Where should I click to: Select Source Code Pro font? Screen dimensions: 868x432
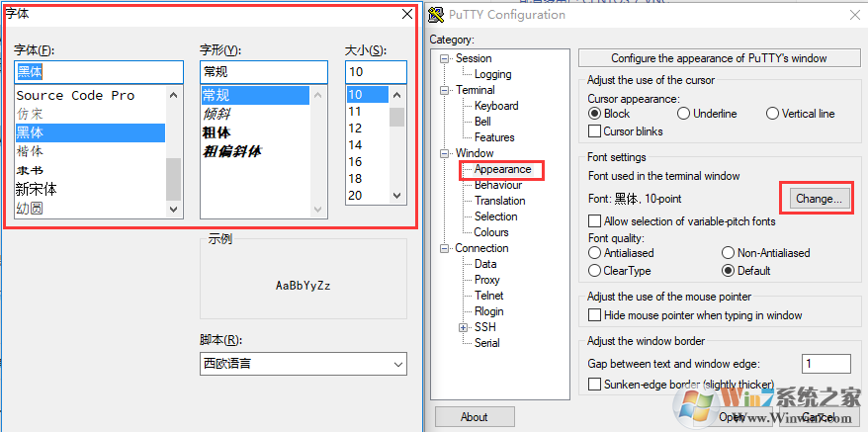[x=90, y=95]
